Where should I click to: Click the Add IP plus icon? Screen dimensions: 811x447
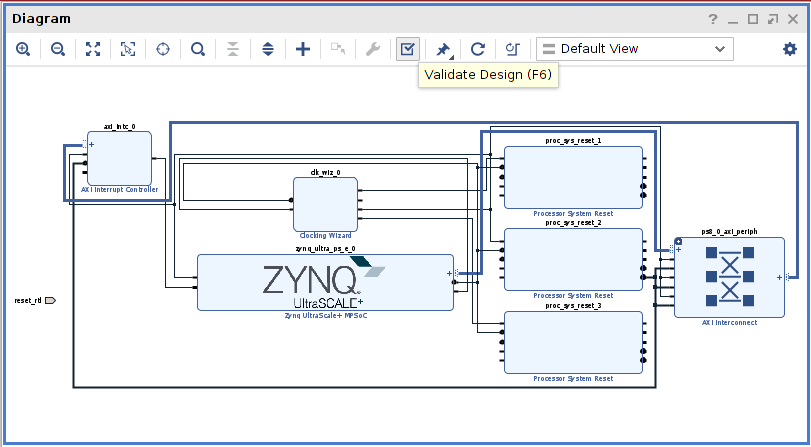tap(303, 49)
